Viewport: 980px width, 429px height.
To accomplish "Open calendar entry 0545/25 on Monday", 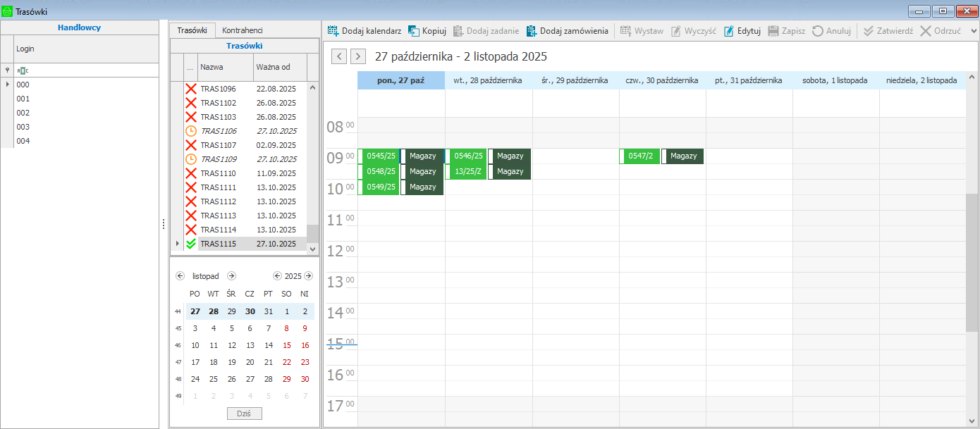I will coord(380,156).
